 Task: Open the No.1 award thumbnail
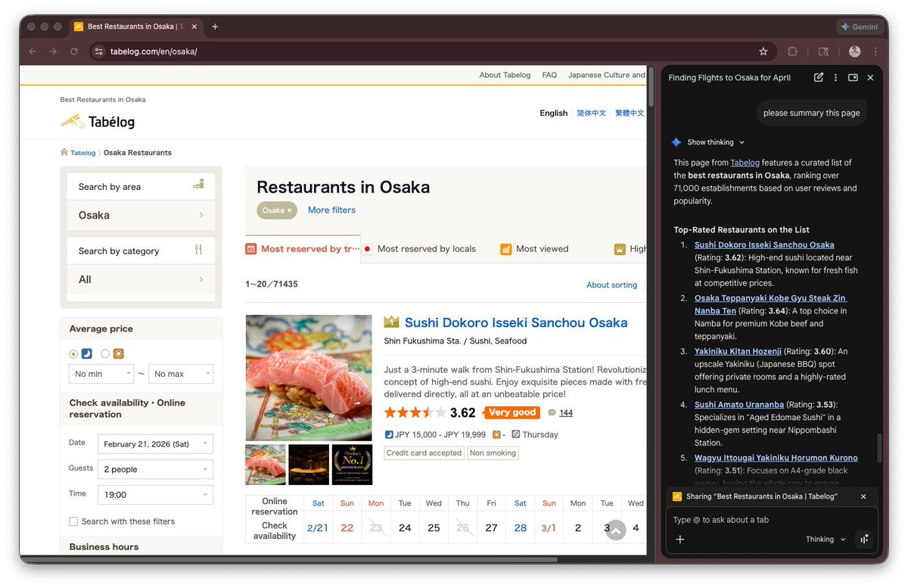(352, 465)
